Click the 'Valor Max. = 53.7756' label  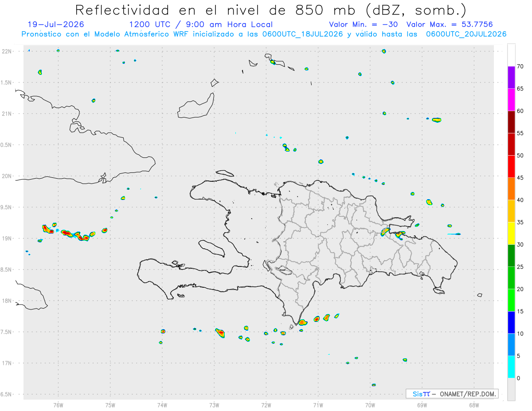point(450,24)
